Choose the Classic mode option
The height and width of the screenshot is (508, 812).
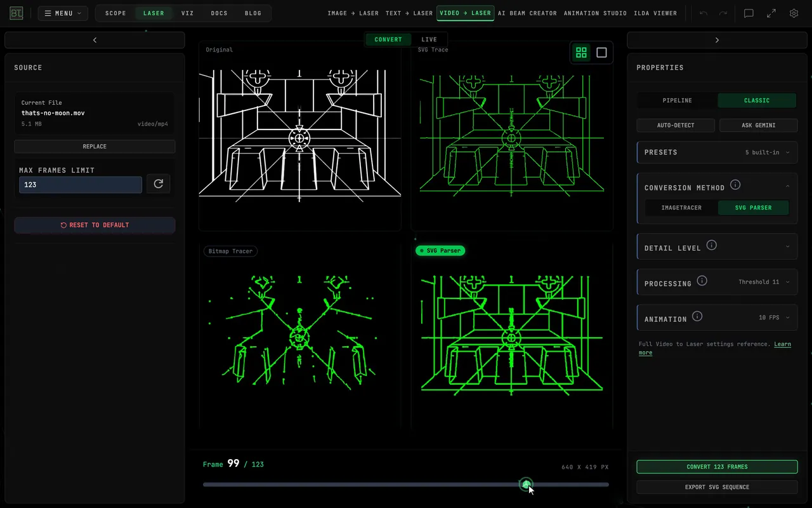pos(757,100)
